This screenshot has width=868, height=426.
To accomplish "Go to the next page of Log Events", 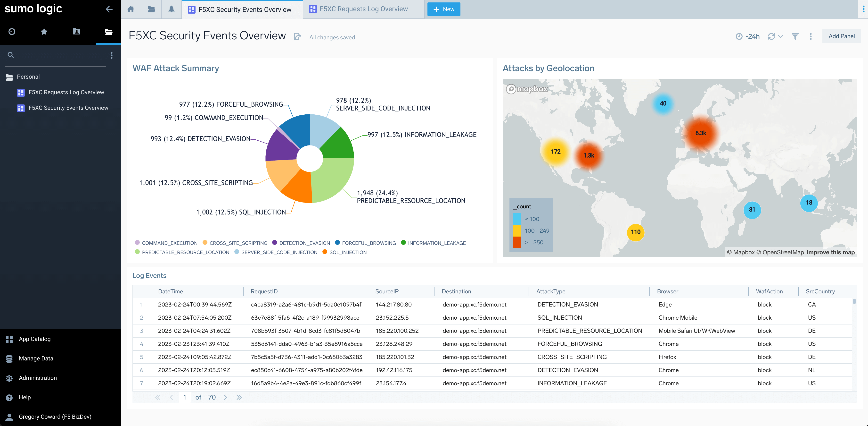I will pyautogui.click(x=225, y=397).
